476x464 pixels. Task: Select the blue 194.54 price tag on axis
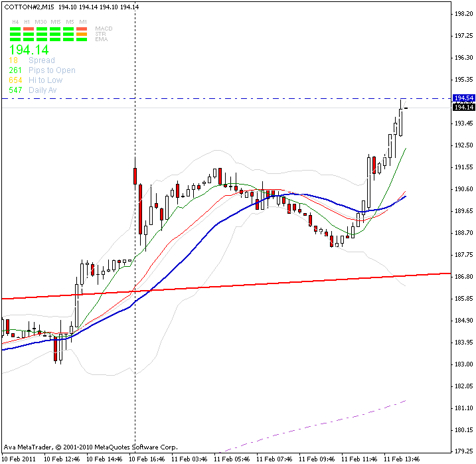[461, 98]
